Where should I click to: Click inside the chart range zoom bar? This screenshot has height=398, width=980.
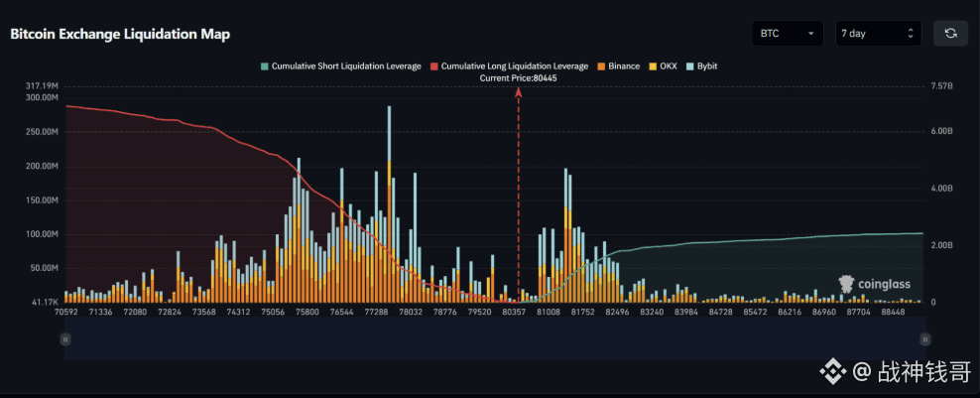pyautogui.click(x=494, y=338)
